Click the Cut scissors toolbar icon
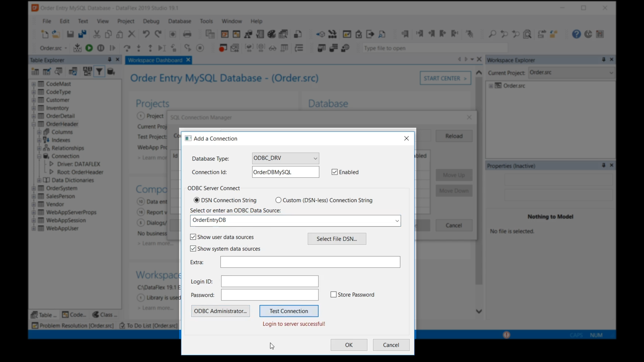 click(x=97, y=34)
